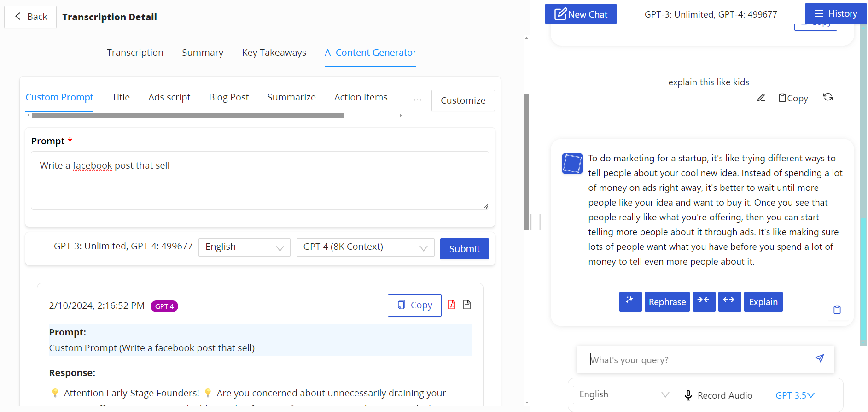Viewport: 868px width, 412px height.
Task: Switch to the Summary tab
Action: pos(203,53)
